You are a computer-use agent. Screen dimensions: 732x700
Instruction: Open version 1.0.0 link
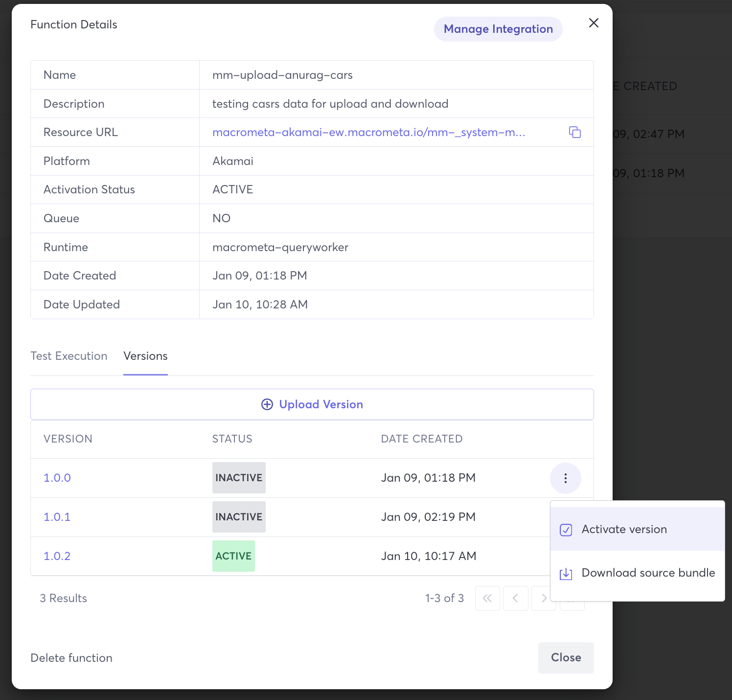(57, 478)
